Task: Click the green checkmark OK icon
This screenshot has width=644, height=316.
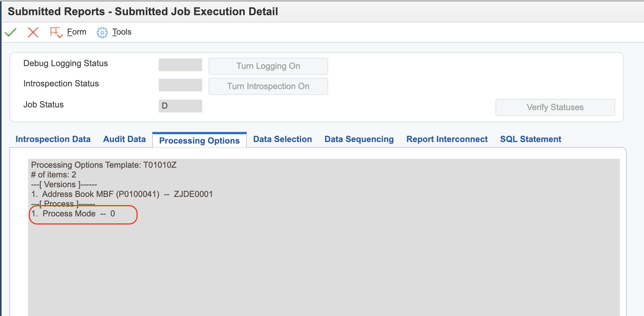Action: click(x=10, y=32)
